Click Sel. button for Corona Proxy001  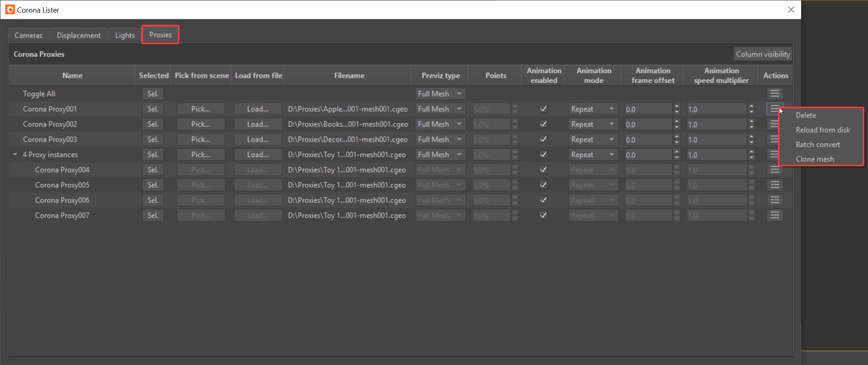(x=153, y=109)
